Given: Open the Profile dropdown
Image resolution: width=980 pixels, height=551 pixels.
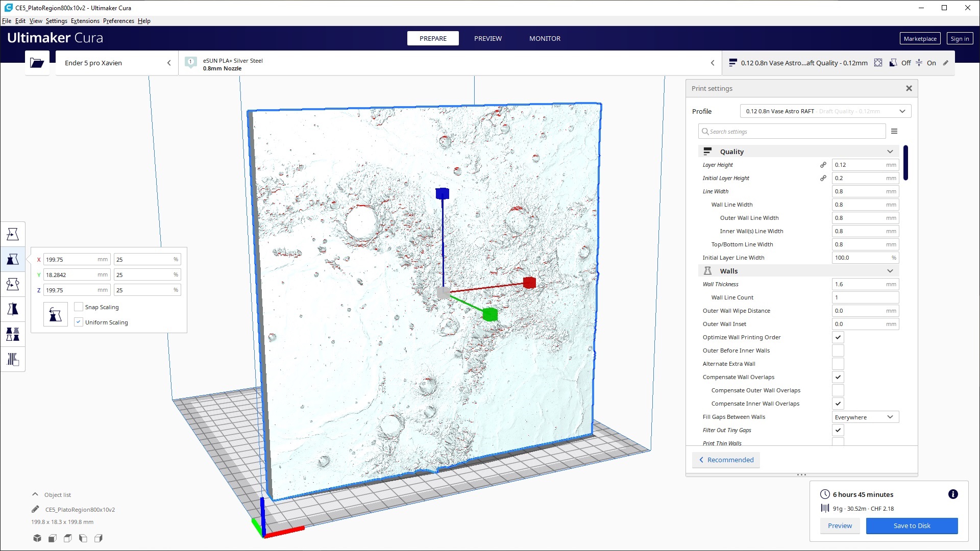Looking at the screenshot, I should (825, 111).
